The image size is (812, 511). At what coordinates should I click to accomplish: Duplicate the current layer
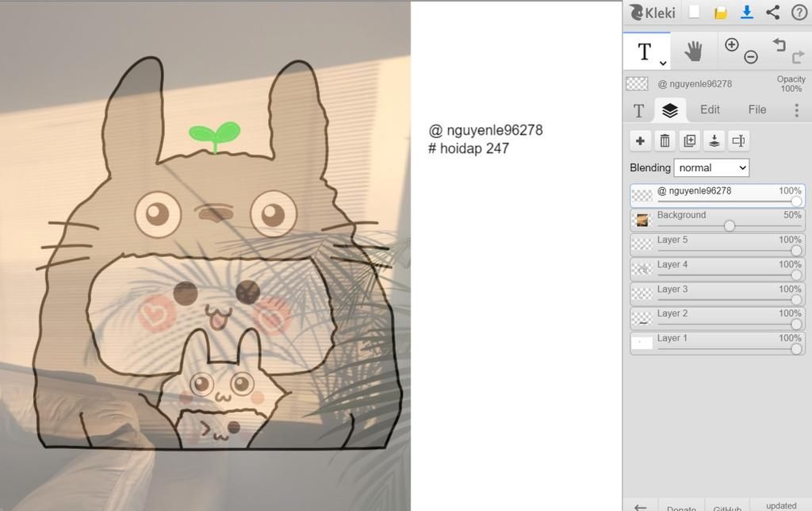point(690,140)
